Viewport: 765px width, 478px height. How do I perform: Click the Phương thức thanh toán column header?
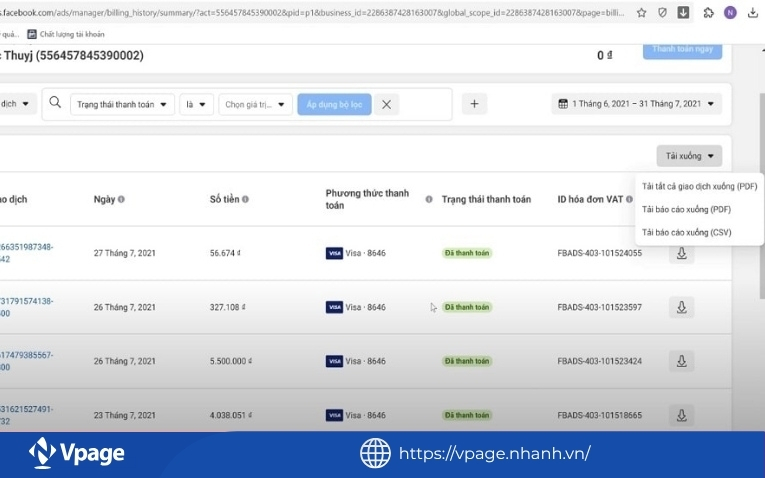(x=367, y=199)
